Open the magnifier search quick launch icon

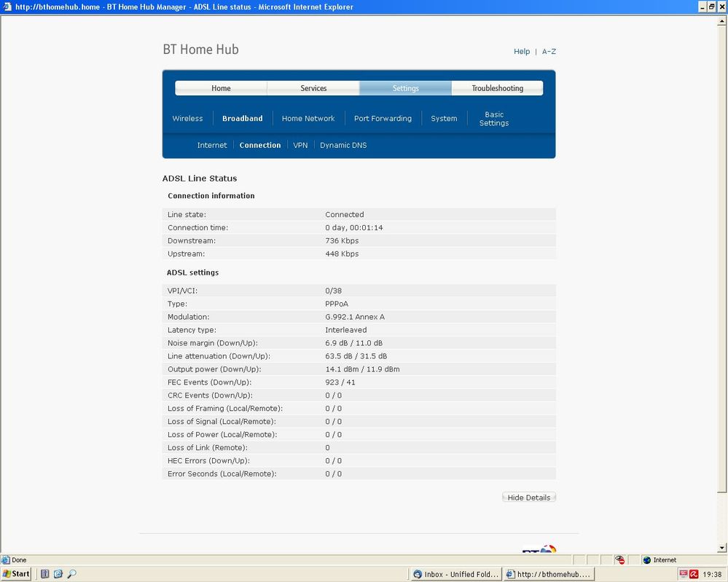click(71, 574)
